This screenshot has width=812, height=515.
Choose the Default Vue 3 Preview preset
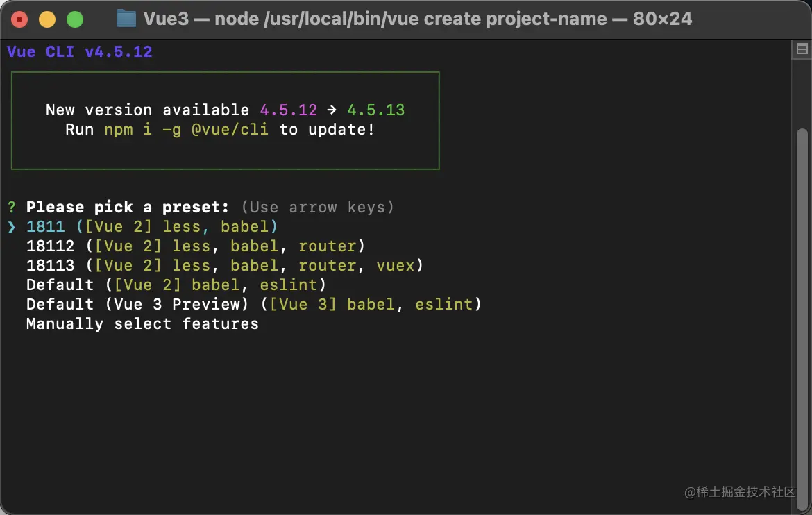coord(254,304)
